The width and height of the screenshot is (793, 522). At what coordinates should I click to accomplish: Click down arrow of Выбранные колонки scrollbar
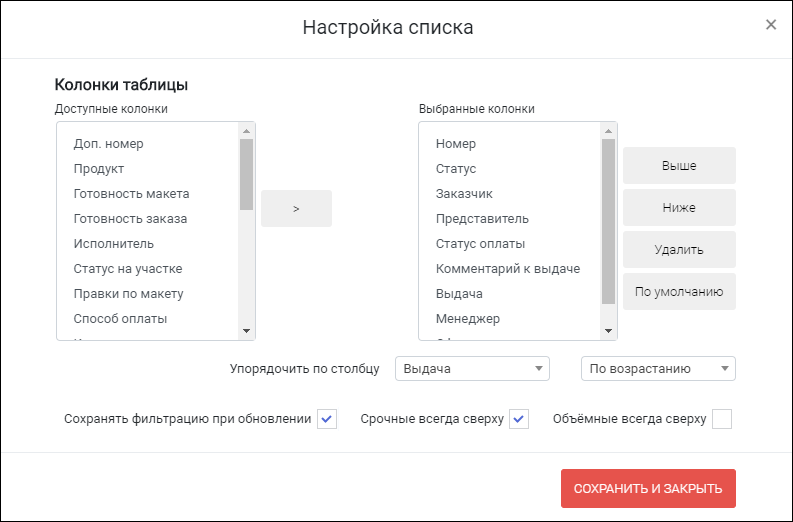pyautogui.click(x=608, y=331)
